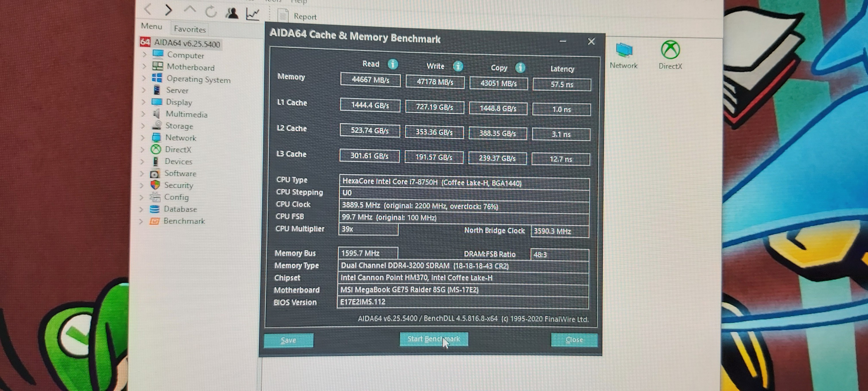Click the graph chart toolbar icon
The image size is (868, 391).
pos(253,14)
